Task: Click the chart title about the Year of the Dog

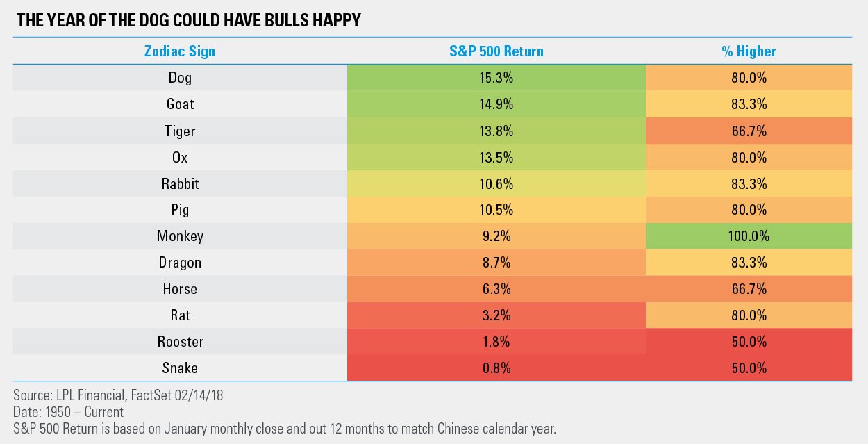Action: 188,20
